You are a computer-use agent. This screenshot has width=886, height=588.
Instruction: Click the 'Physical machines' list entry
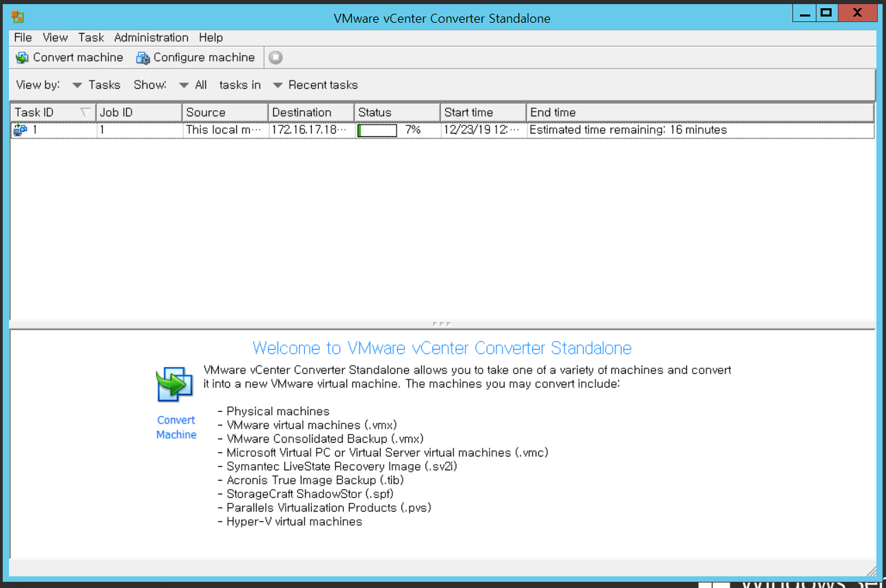pyautogui.click(x=278, y=411)
